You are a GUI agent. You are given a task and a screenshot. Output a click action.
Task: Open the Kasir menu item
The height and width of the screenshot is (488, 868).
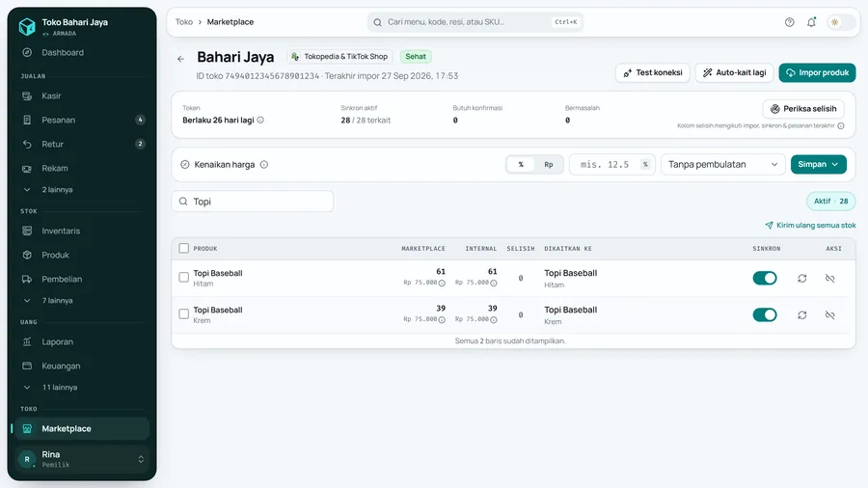pos(82,95)
